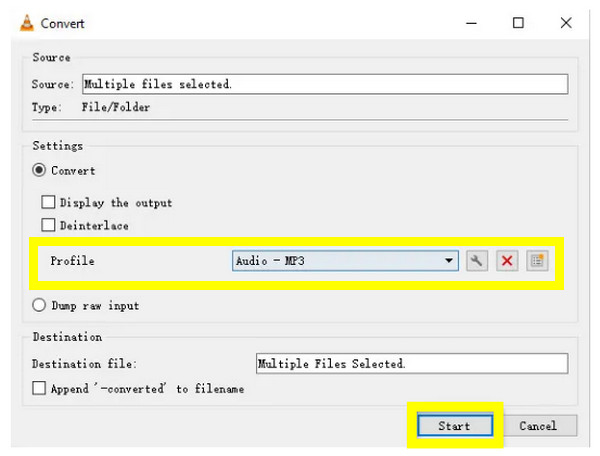Select the Convert radio button

pos(39,170)
